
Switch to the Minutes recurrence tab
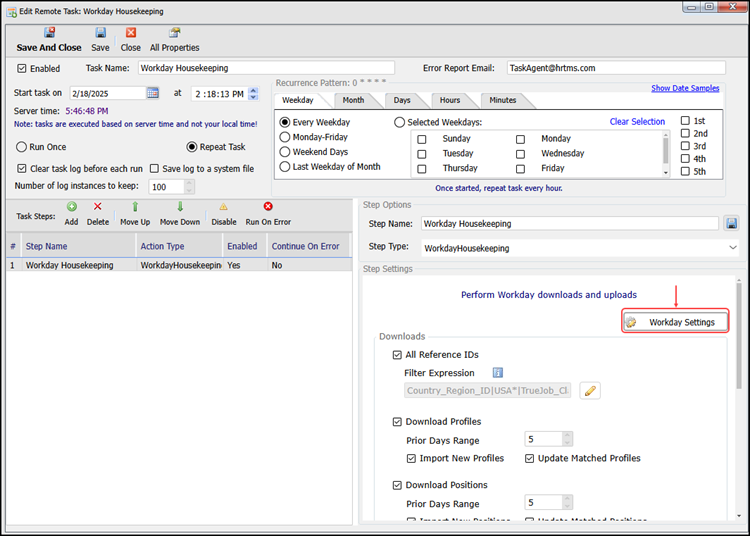[x=503, y=100]
